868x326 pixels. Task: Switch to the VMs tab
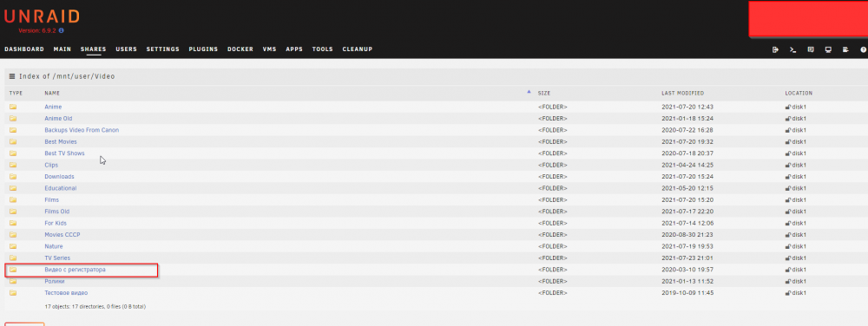coord(270,49)
